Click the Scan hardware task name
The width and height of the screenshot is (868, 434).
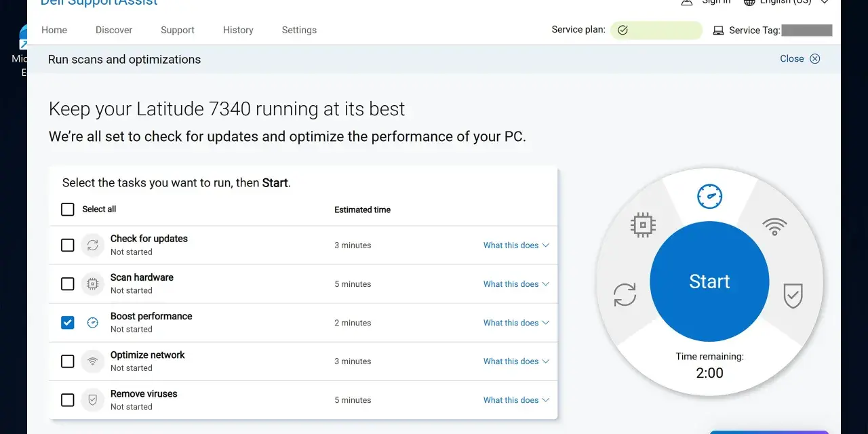tap(142, 277)
